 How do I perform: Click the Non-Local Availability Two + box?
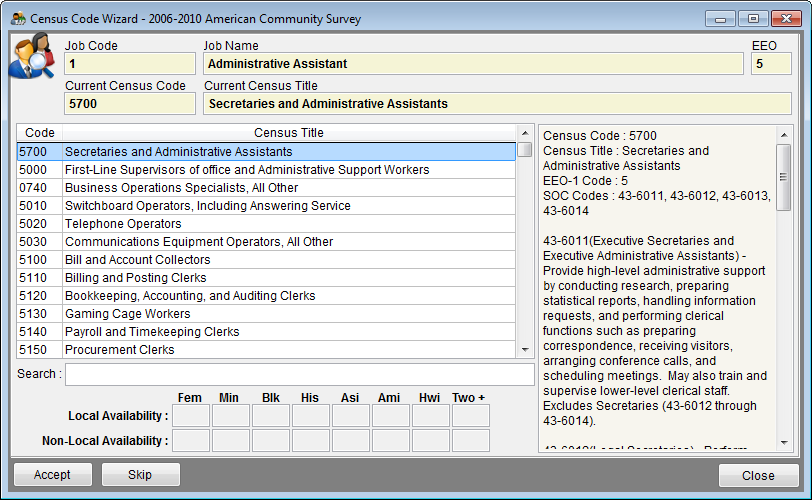[x=471, y=440]
